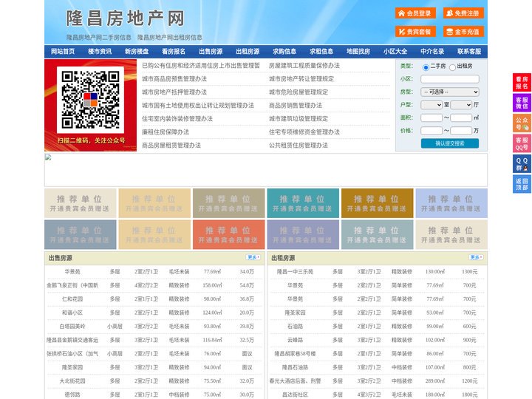532x399 pixels.
Task: Select the 出租房 radio button
Action: point(452,67)
